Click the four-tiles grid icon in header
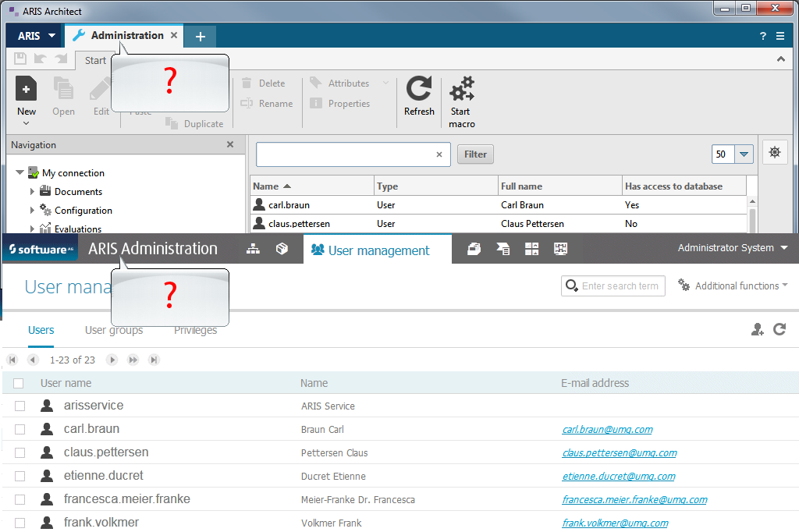 [x=531, y=249]
